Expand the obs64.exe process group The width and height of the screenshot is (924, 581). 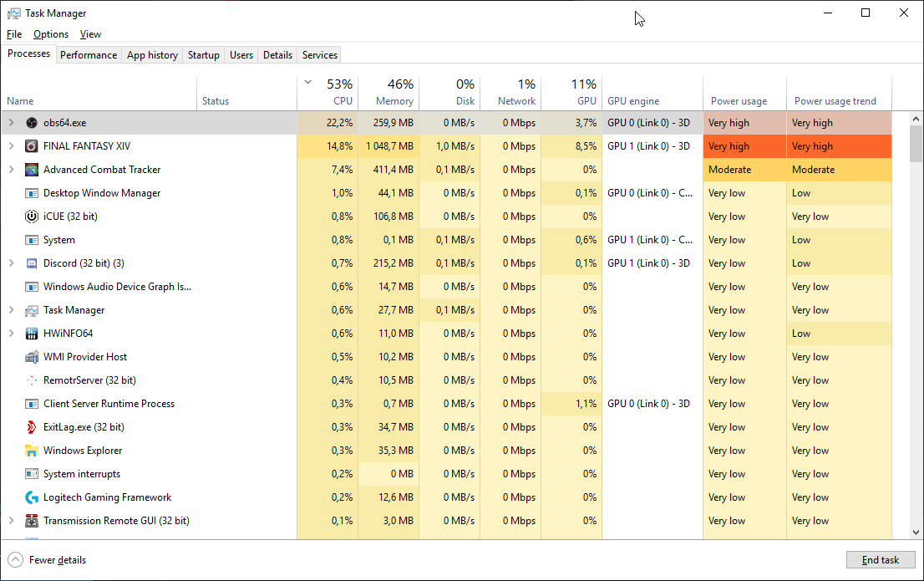[x=11, y=123]
